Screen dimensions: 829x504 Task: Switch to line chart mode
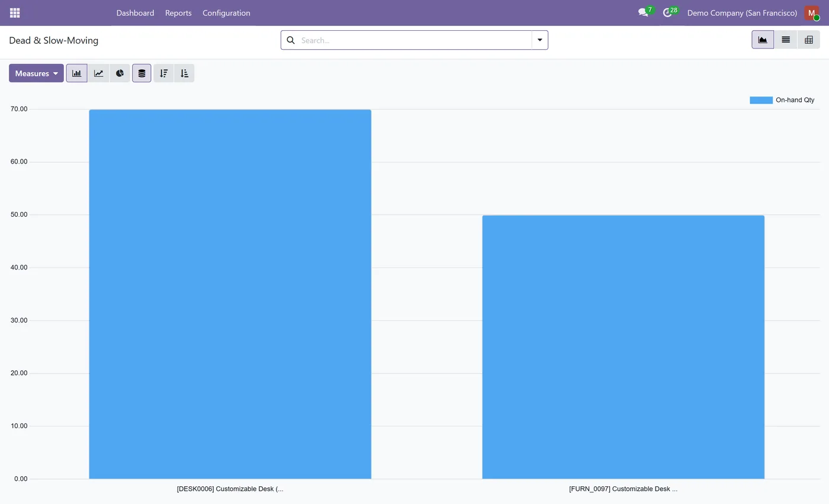(x=98, y=73)
